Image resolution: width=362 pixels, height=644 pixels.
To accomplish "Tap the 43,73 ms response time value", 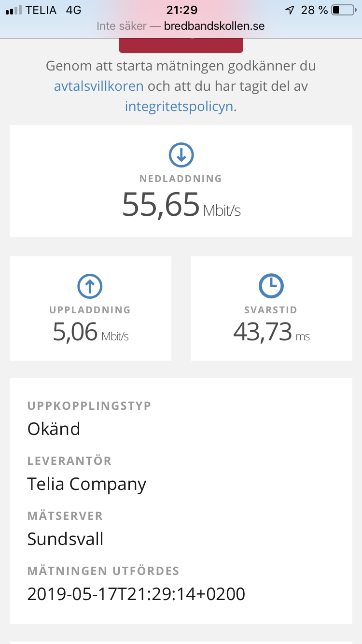I will point(271,332).
